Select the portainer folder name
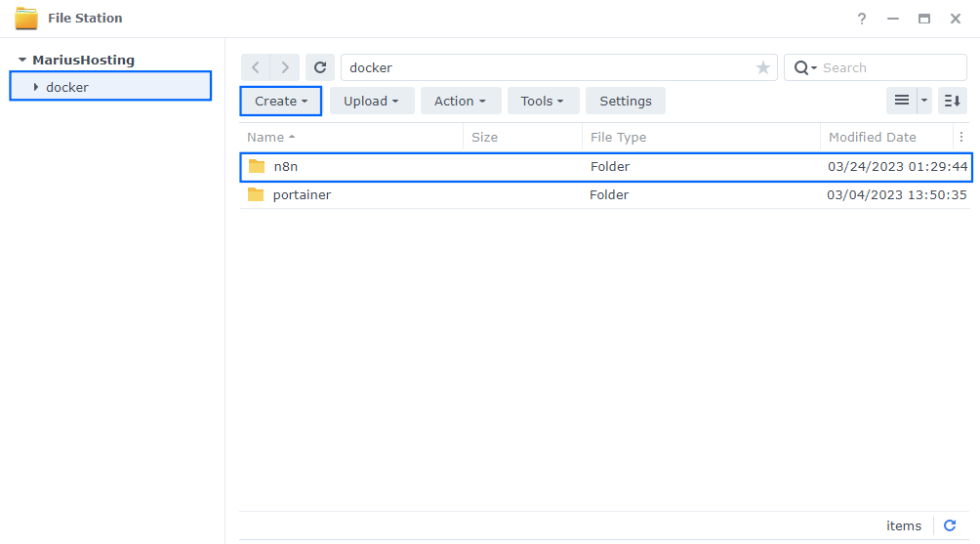This screenshot has width=980, height=544. (302, 195)
